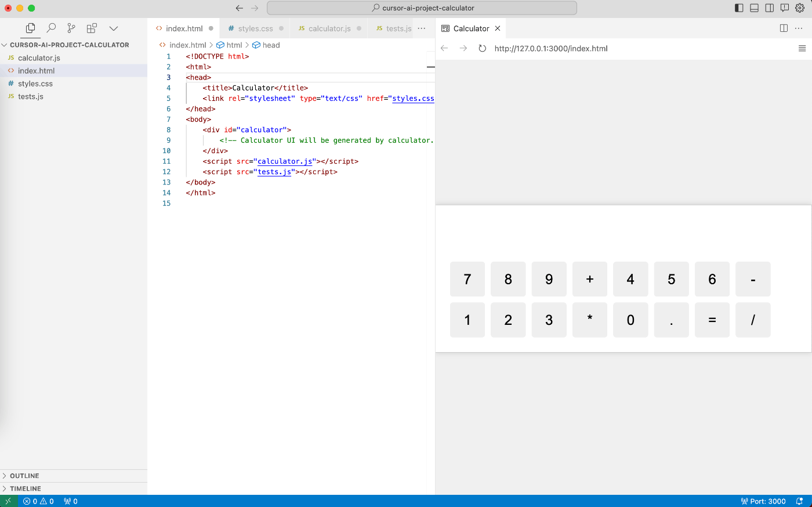The width and height of the screenshot is (812, 507).
Task: Split the preview editor right
Action: [x=784, y=28]
